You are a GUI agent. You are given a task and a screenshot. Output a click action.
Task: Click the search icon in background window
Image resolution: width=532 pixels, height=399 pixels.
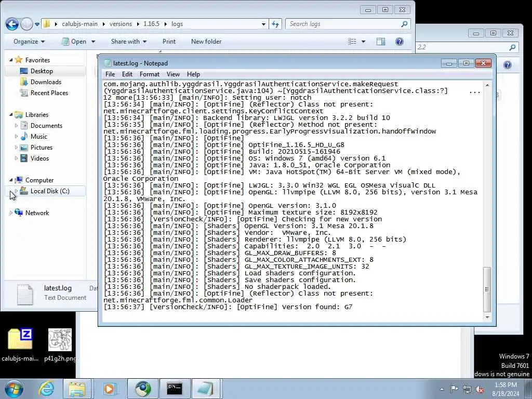coord(512,47)
